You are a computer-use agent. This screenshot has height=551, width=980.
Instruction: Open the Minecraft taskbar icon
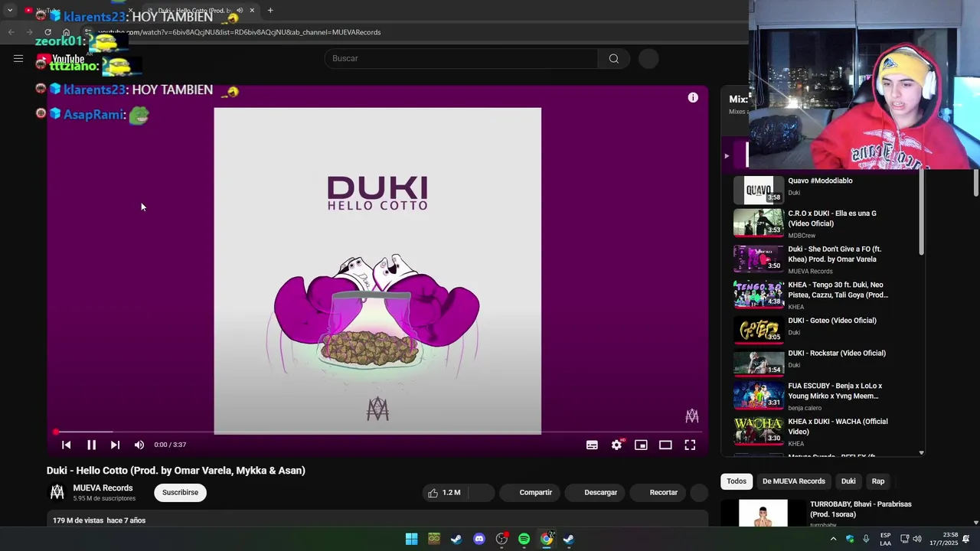click(434, 539)
